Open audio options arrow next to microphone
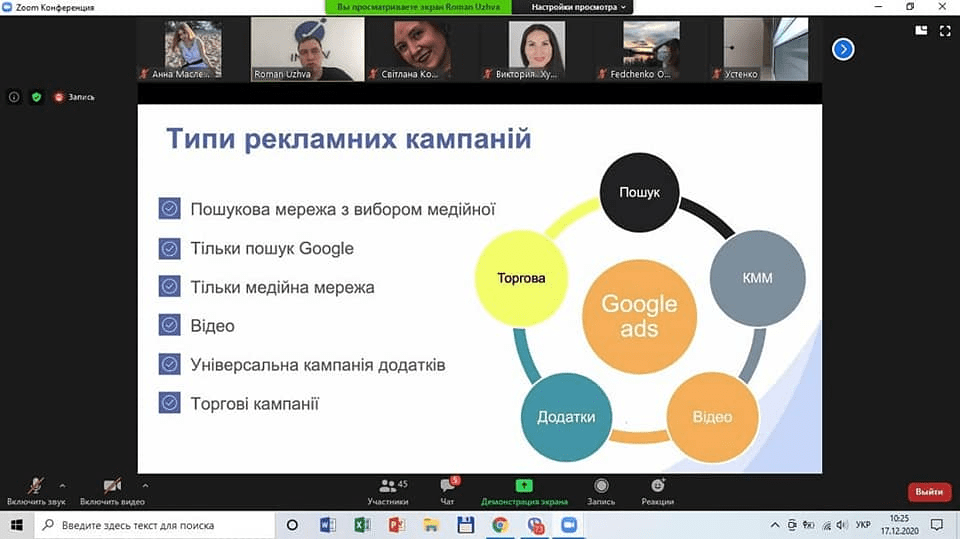 [62, 486]
